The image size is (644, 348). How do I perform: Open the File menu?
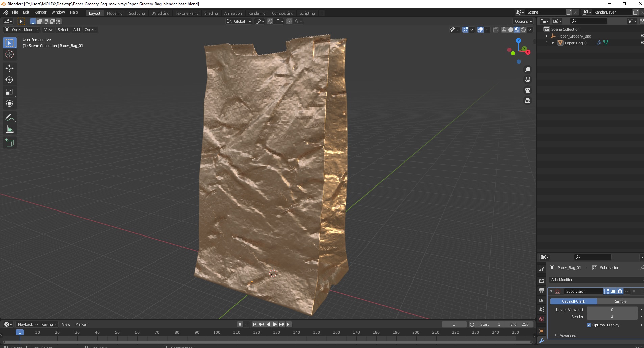[x=15, y=12]
